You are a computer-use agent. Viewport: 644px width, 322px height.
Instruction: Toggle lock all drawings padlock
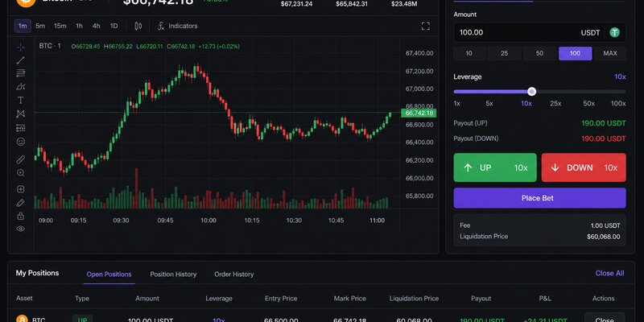[21, 216]
